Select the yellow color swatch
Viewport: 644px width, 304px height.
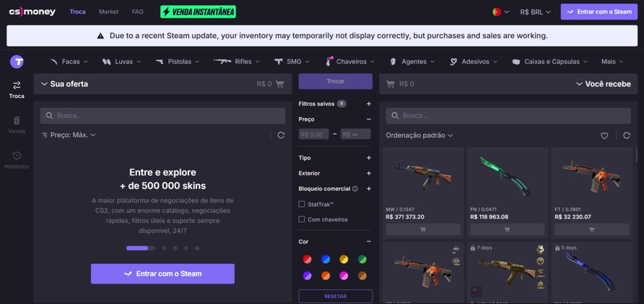point(344,260)
